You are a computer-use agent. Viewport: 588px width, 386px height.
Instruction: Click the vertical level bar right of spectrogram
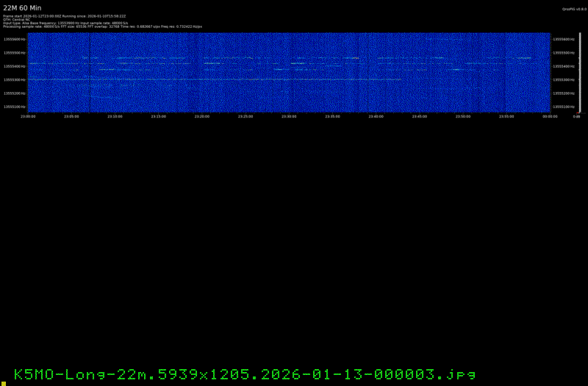pyautogui.click(x=579, y=72)
